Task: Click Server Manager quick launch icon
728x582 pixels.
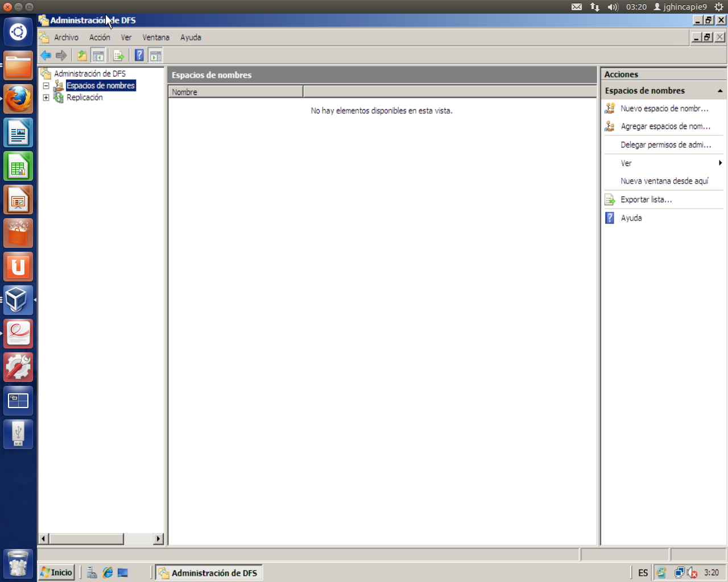Action: click(x=92, y=573)
